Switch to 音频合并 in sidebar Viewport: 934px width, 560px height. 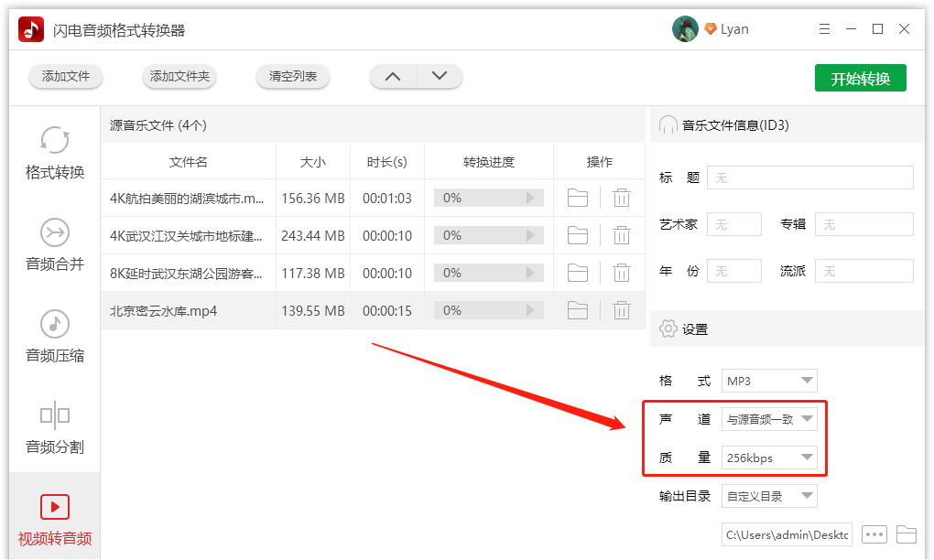tap(55, 245)
